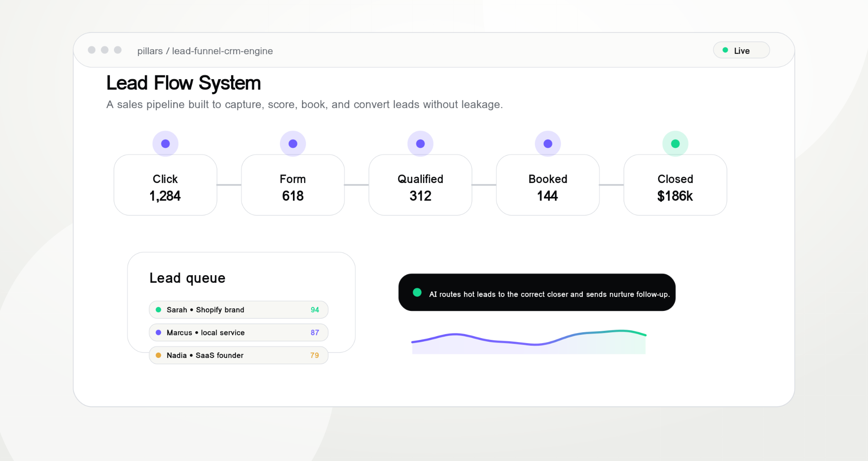Screen dimensions: 868x461
Task: Click the Lead Flow System title
Action: [184, 83]
